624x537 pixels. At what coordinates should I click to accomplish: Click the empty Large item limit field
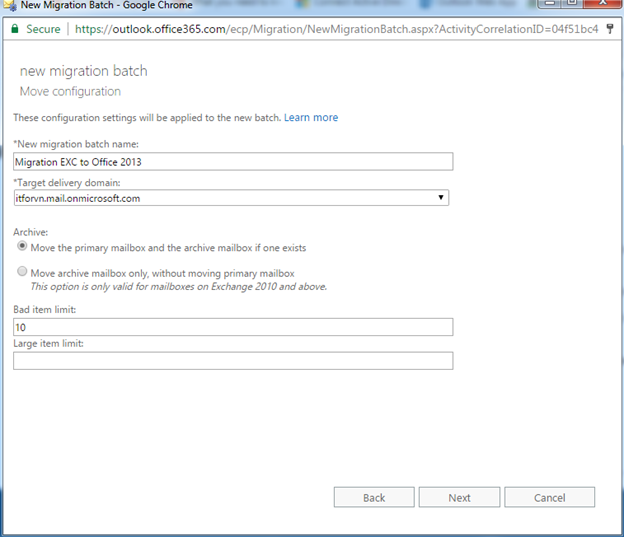pos(233,360)
